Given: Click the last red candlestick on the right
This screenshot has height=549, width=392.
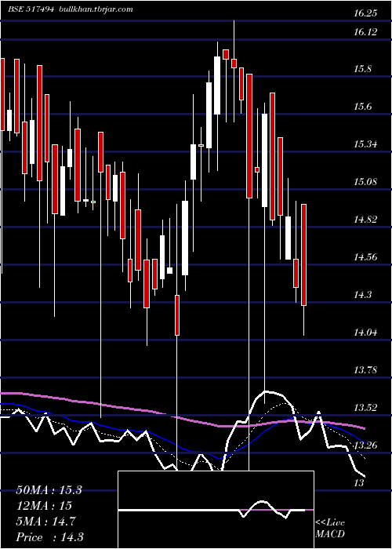Looking at the screenshot, I should coord(304,255).
